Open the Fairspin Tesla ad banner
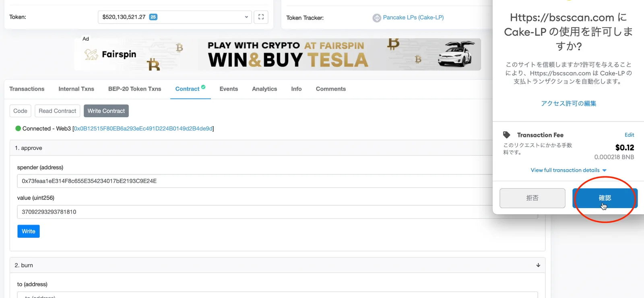 point(278,54)
